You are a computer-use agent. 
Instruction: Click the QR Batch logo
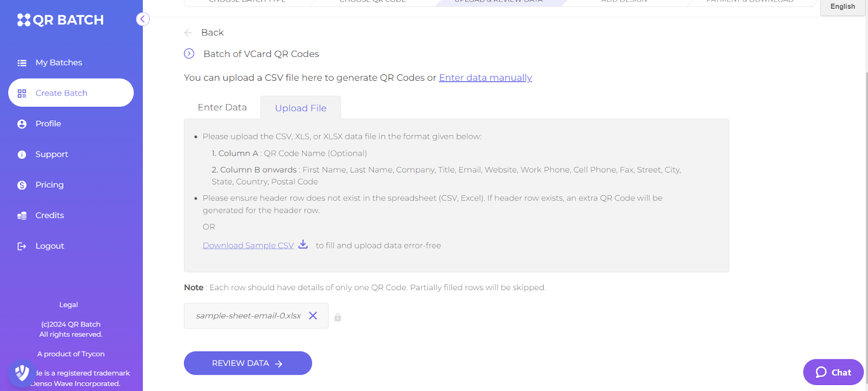coord(60,20)
